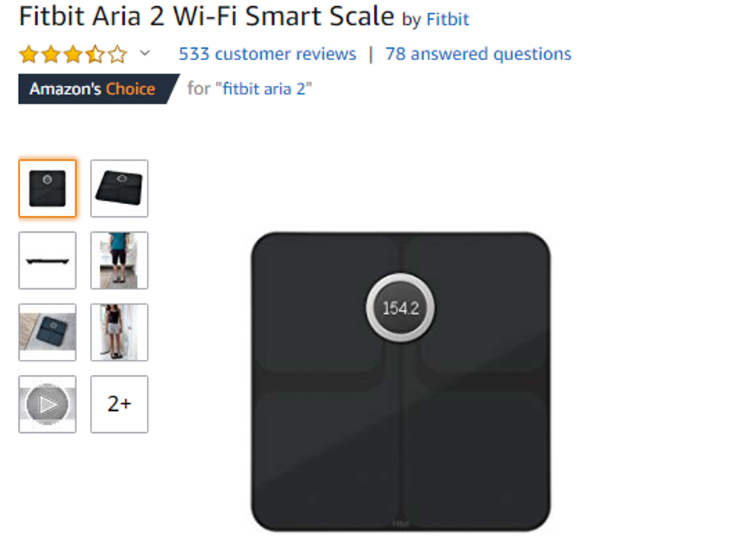Open the 2+ more images thumbnail
The height and width of the screenshot is (560, 746).
[120, 404]
